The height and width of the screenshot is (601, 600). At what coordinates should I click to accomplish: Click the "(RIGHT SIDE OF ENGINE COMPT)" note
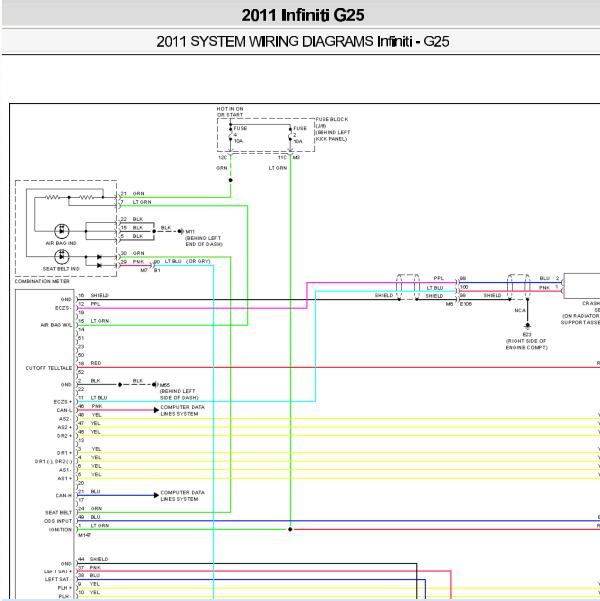[x=526, y=344]
